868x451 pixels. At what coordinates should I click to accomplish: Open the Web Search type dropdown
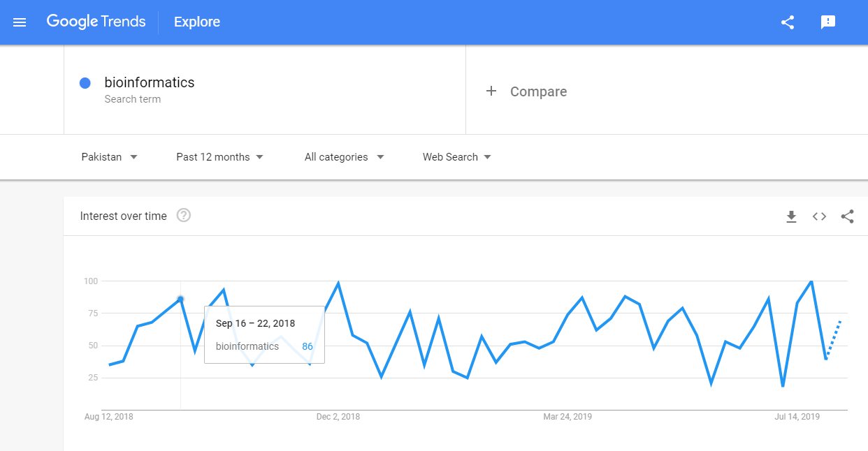coord(456,157)
